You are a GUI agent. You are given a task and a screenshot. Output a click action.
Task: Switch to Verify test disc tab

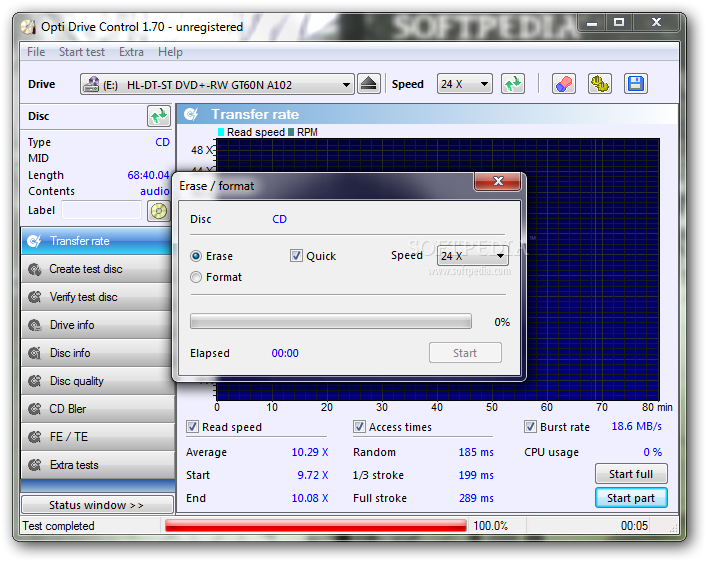coord(97,297)
